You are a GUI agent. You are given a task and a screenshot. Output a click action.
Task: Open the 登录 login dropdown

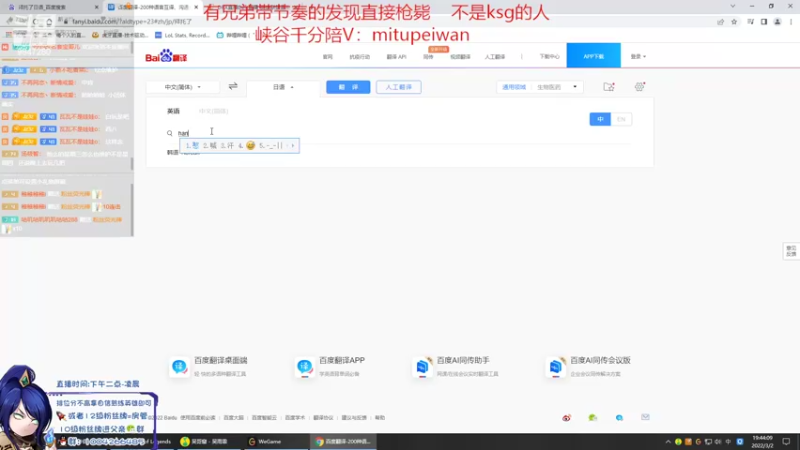(x=638, y=56)
